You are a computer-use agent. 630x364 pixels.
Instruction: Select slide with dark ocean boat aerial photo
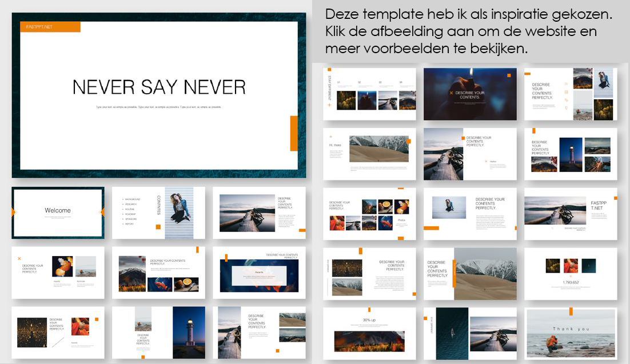point(470,334)
